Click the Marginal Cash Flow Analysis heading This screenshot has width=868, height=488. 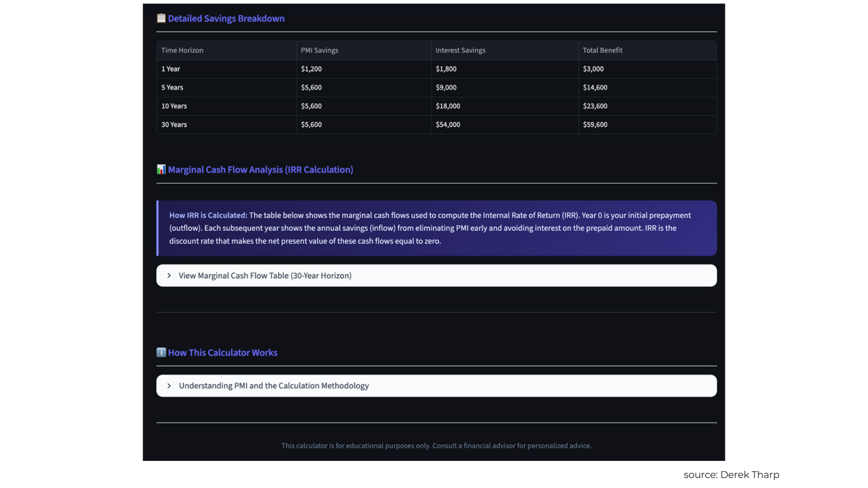click(260, 169)
